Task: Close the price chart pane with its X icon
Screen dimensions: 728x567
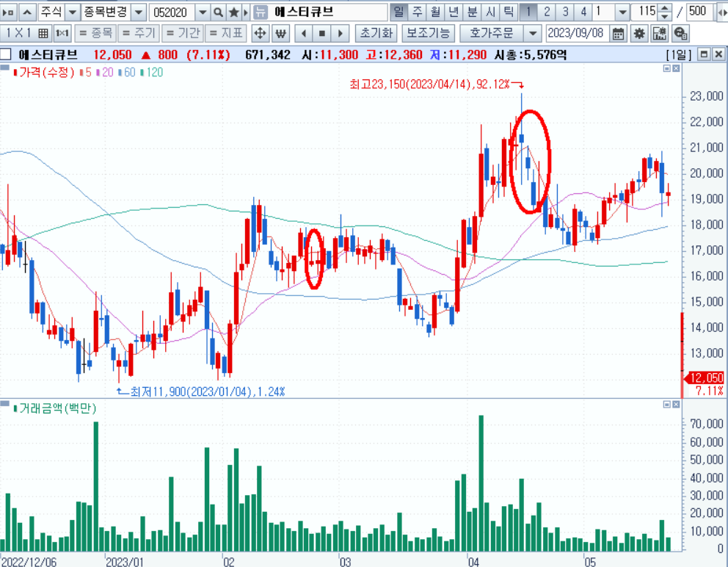Action: pos(676,68)
